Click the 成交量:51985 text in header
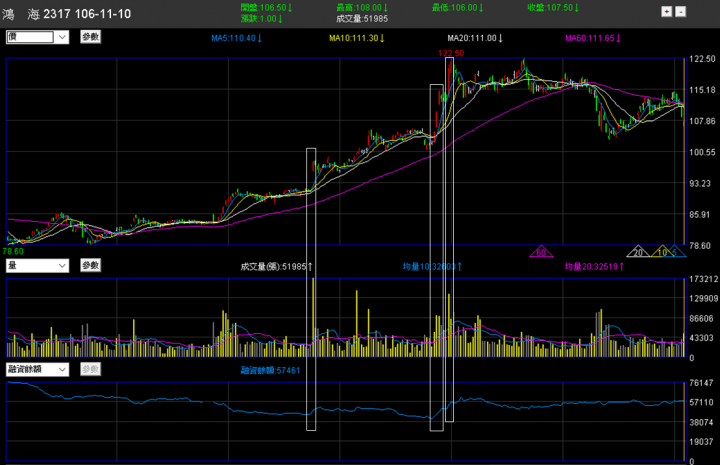 pyautogui.click(x=362, y=19)
